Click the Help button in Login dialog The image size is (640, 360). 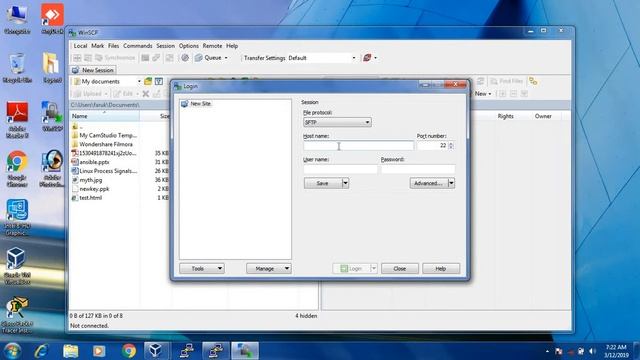click(x=441, y=269)
